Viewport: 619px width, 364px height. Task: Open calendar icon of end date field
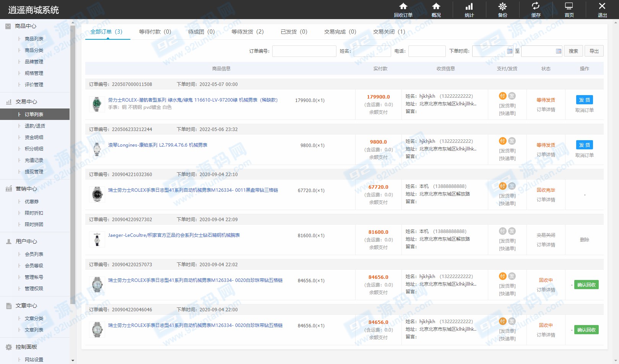point(558,51)
